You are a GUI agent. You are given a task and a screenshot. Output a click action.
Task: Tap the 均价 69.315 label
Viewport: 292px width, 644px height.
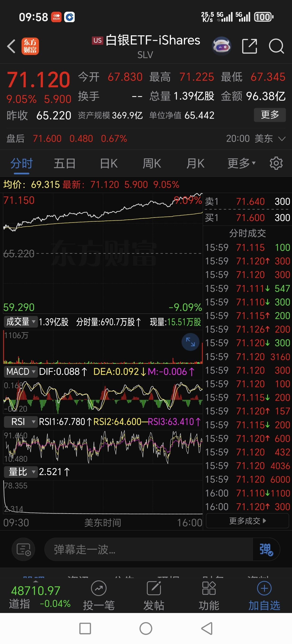[x=31, y=185]
